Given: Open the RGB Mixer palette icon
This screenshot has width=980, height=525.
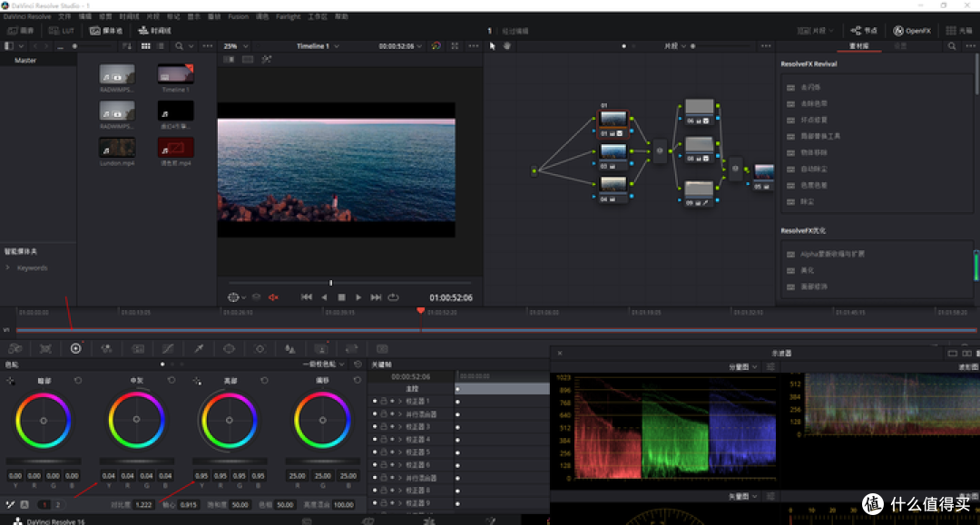Looking at the screenshot, I should 106,349.
